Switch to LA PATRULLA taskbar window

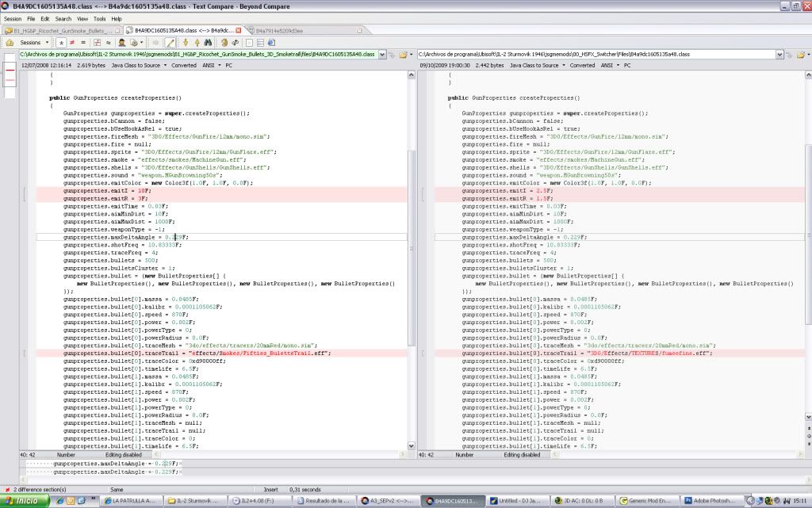133,501
